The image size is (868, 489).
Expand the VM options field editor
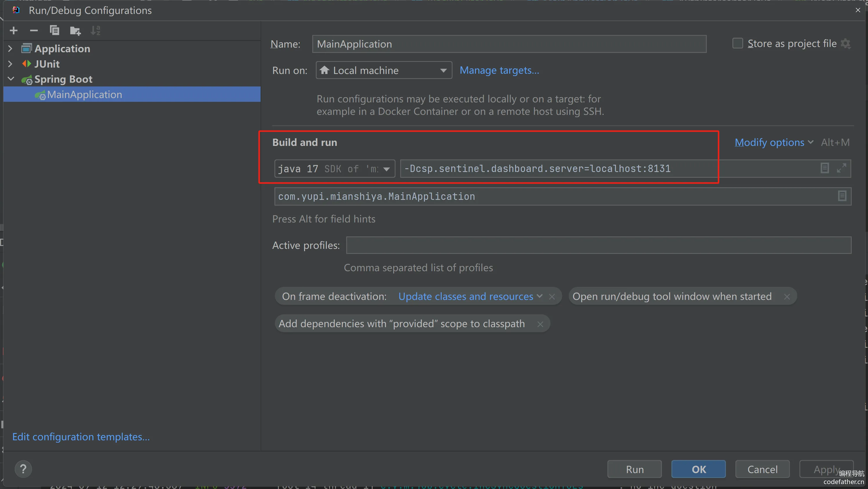(841, 168)
